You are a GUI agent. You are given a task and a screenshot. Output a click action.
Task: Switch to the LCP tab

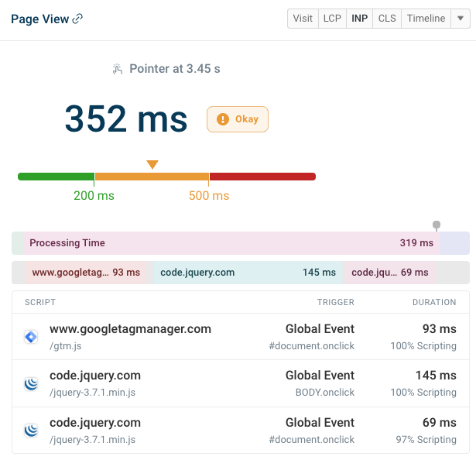[330, 19]
